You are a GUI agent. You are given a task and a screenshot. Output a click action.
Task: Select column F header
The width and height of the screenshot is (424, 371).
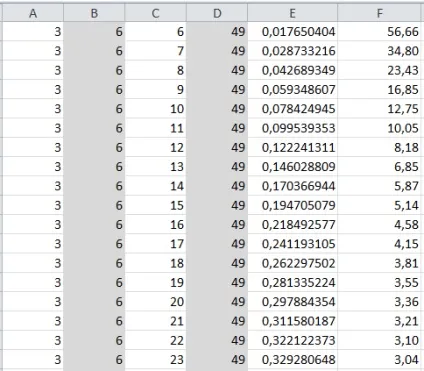point(379,13)
